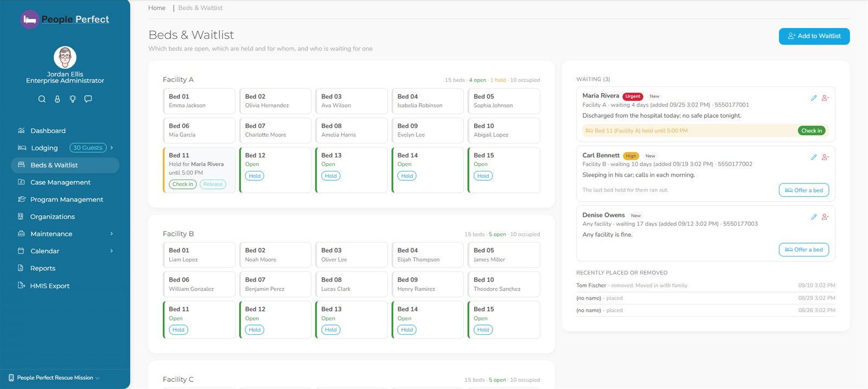Click the Add to Waitlist button
The height and width of the screenshot is (389, 868).
point(814,36)
